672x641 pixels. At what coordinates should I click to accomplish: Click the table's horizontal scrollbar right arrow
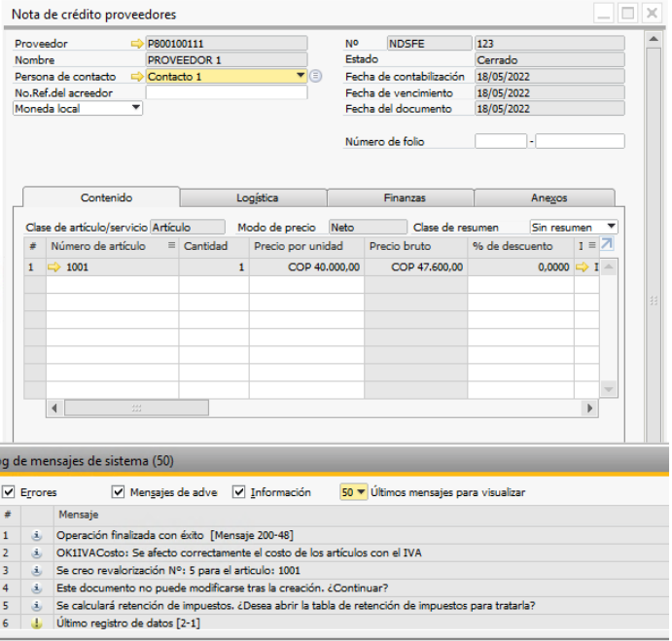point(590,409)
